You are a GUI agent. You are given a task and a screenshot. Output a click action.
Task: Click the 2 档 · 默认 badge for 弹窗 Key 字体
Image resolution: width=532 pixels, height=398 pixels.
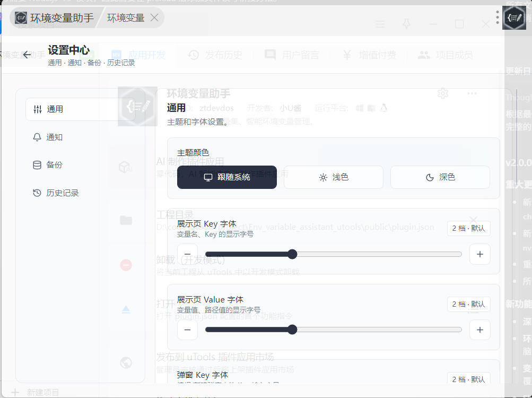tap(468, 379)
